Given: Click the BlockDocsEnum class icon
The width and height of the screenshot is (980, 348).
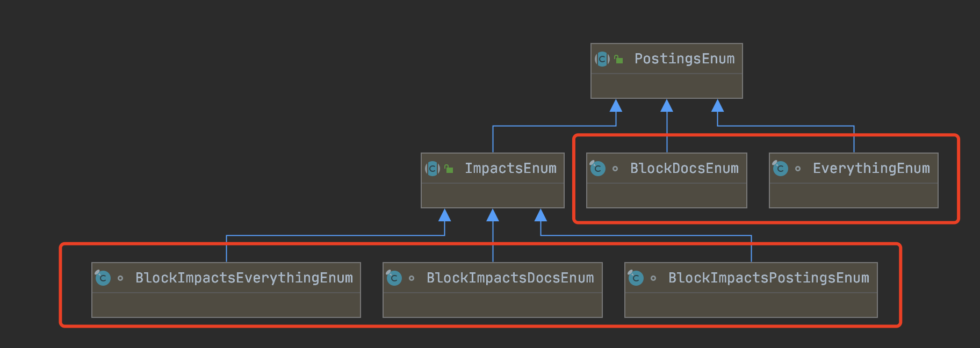Looking at the screenshot, I should coord(597,168).
